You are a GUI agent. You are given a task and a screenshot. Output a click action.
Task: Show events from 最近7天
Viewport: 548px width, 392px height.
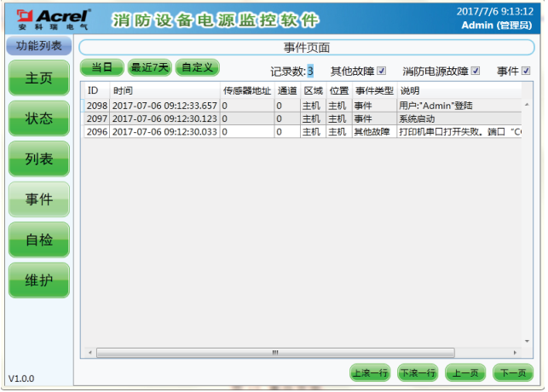click(149, 67)
